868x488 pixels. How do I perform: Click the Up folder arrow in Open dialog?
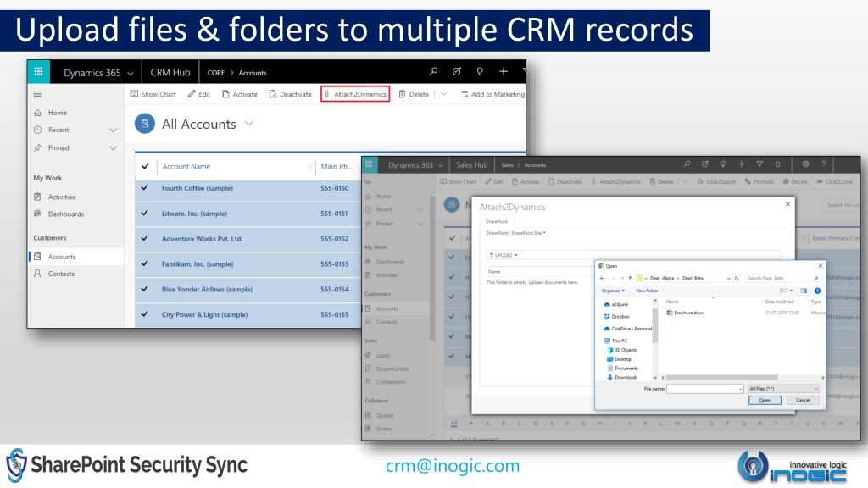pos(630,278)
